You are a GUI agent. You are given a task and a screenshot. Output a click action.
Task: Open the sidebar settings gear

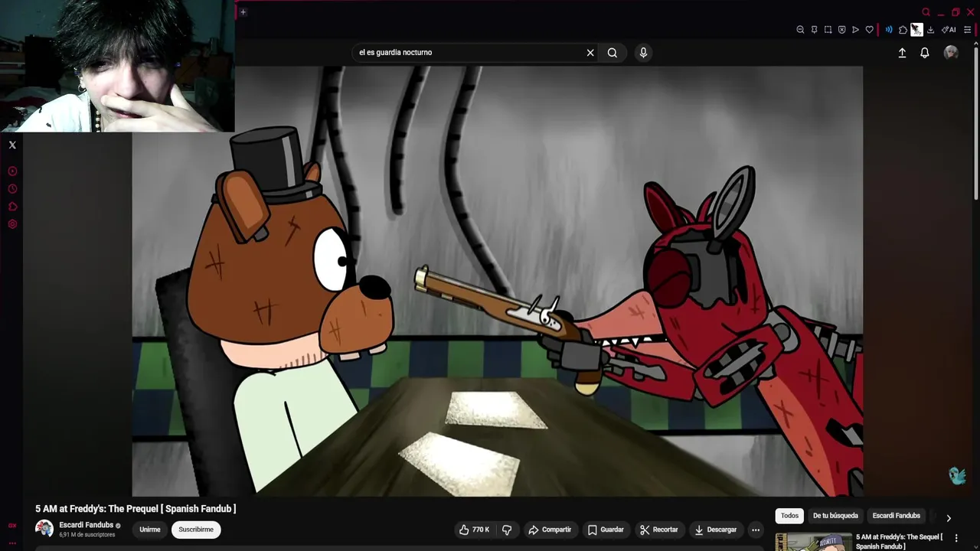pos(12,224)
